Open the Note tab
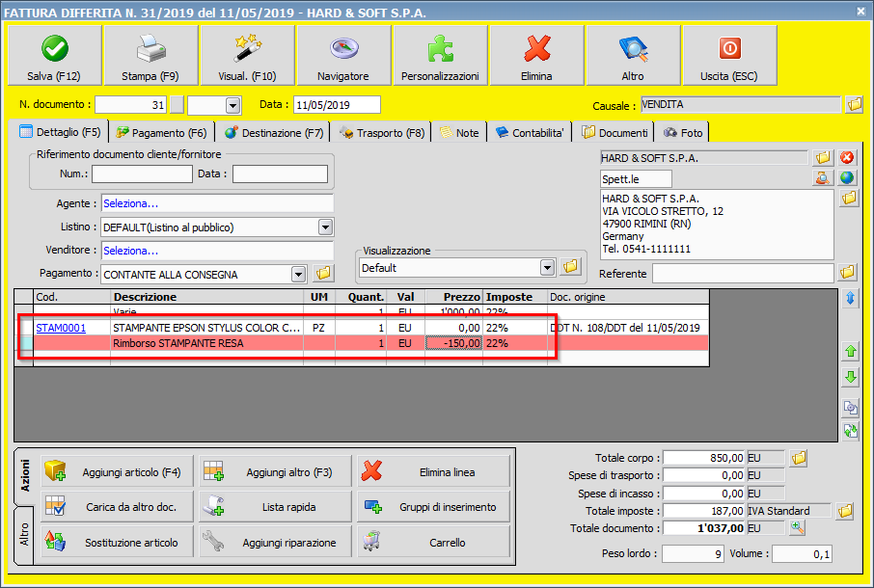Image resolution: width=874 pixels, height=588 pixels. point(459,132)
